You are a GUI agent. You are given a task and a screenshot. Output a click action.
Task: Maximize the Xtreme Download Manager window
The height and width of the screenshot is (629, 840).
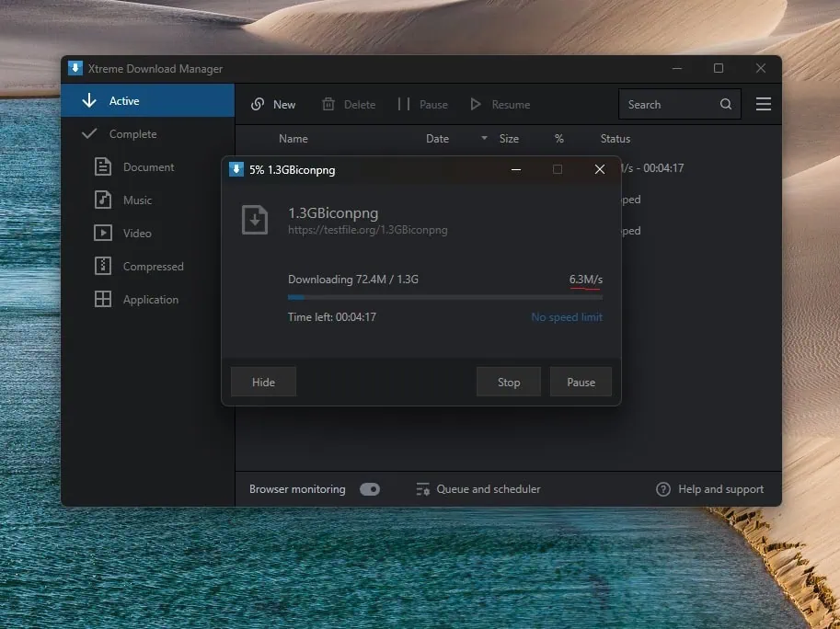(x=719, y=68)
